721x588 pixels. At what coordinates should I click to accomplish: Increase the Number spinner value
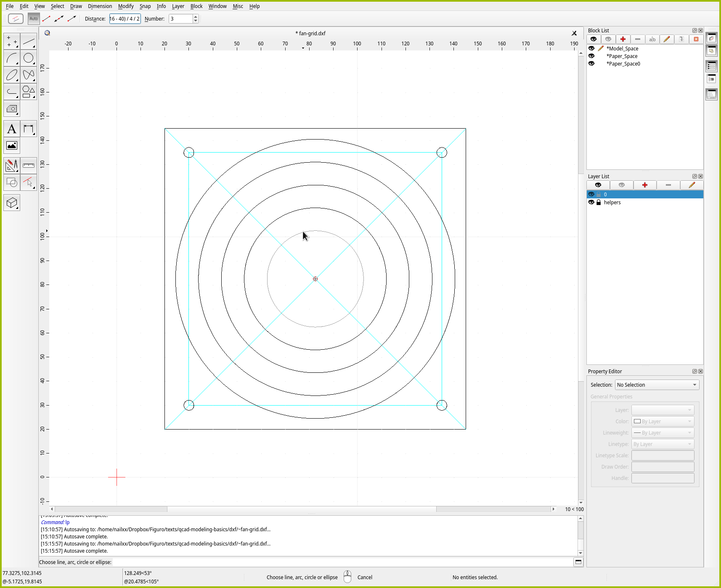(196, 17)
